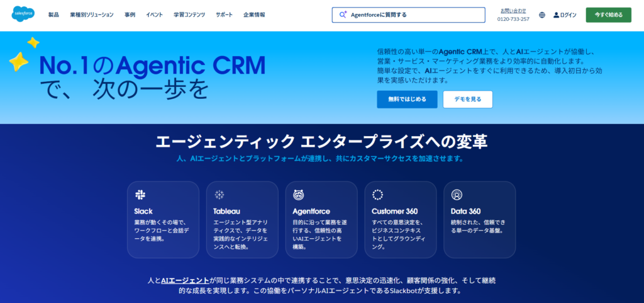Open the 業種別ソリューション menu
The width and height of the screenshot is (644, 303).
coord(92,14)
